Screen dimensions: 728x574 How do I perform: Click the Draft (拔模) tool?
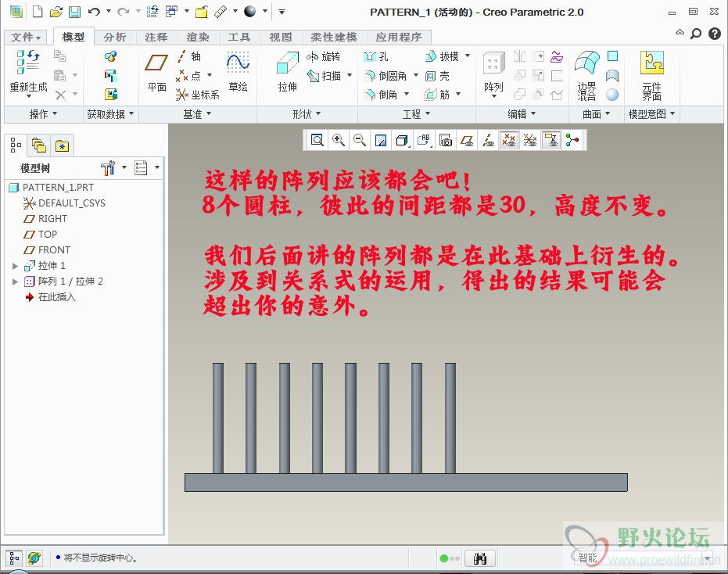click(x=442, y=56)
